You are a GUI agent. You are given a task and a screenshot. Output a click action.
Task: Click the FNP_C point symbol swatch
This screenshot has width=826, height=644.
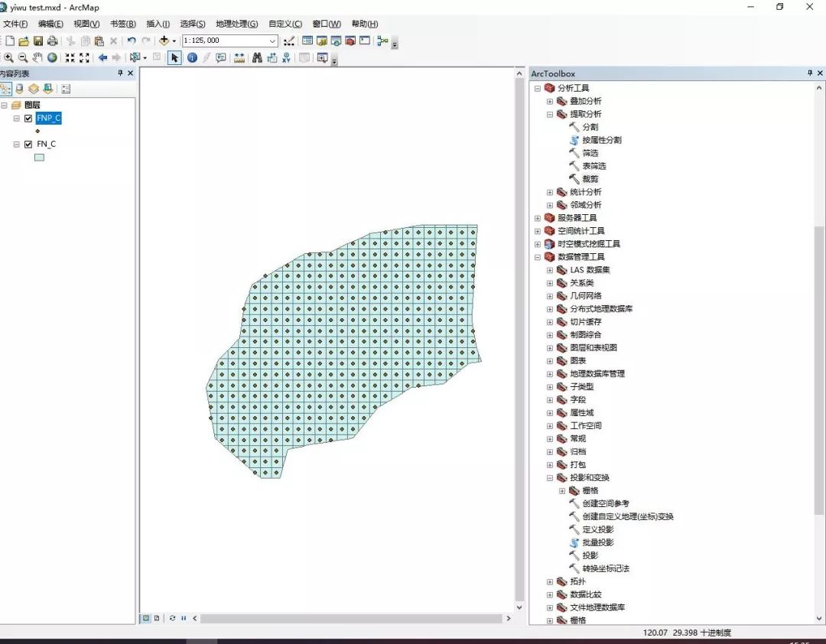click(37, 132)
